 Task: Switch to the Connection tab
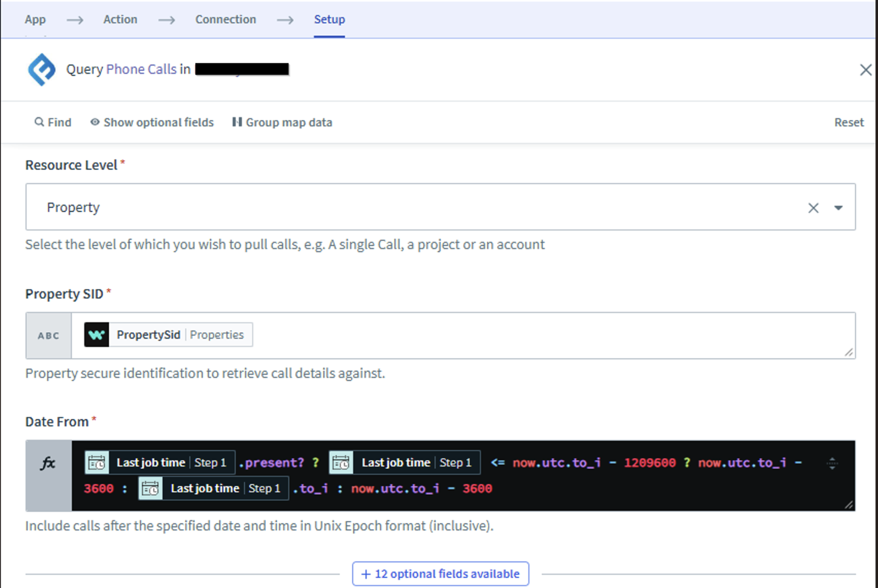[x=226, y=19]
